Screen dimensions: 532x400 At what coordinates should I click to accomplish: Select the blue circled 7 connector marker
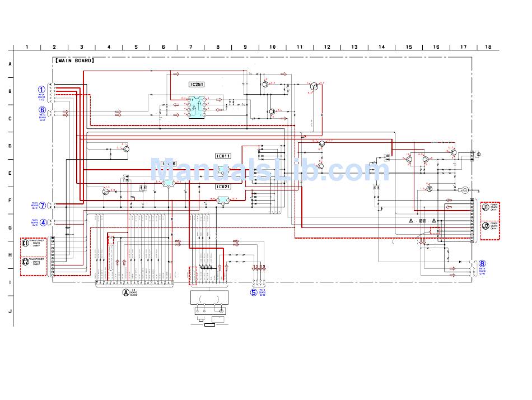[43, 206]
